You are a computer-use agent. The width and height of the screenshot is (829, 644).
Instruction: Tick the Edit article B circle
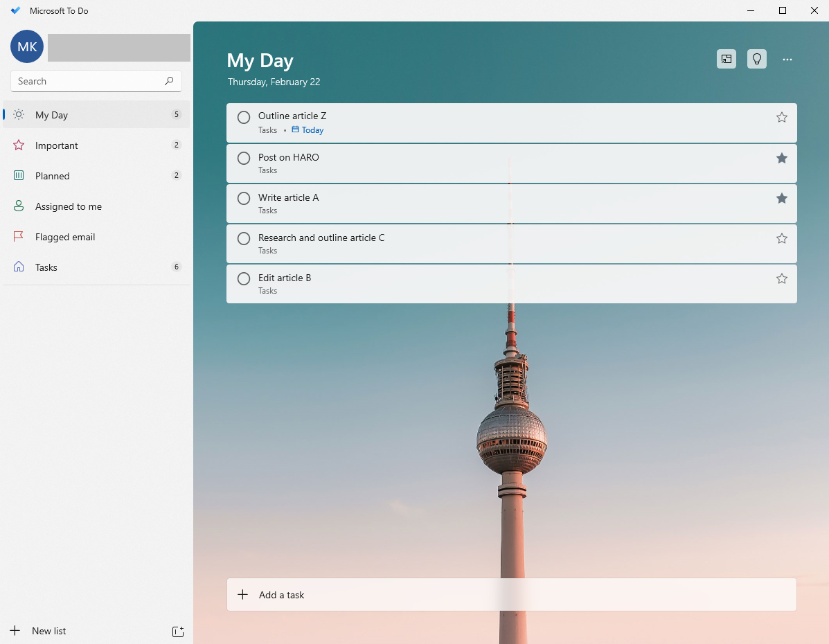point(244,279)
